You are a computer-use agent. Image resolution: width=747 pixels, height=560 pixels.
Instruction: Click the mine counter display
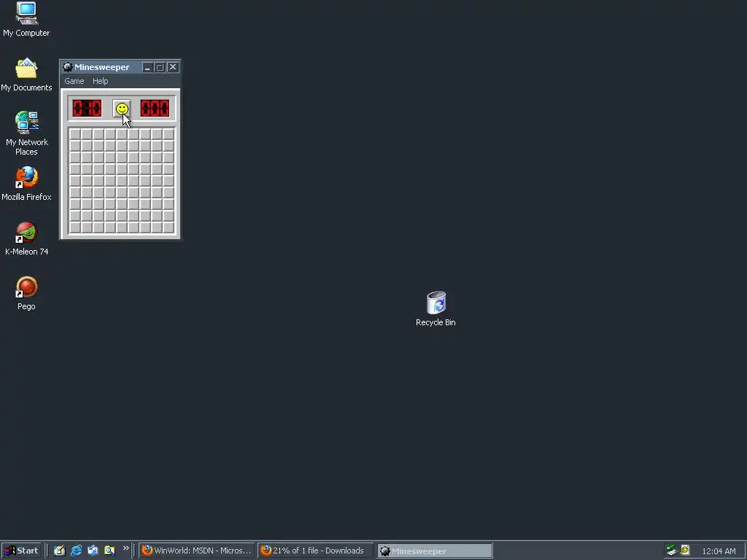coord(87,109)
